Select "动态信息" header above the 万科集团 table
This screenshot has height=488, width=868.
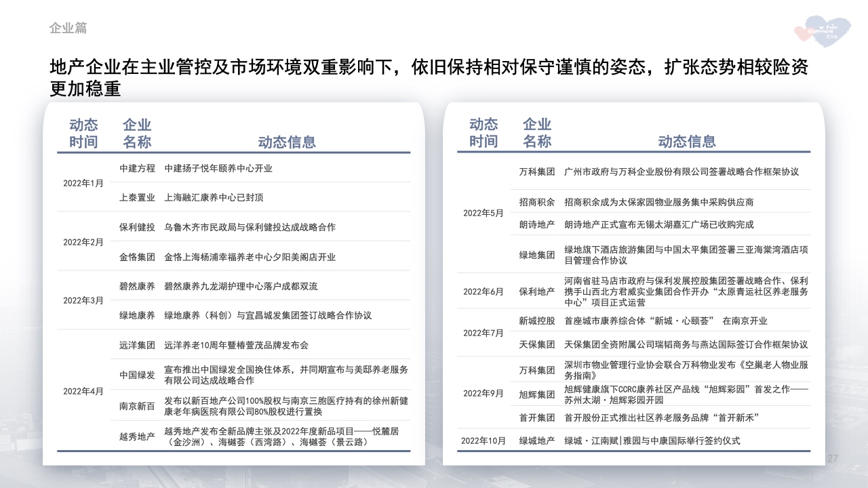(687, 142)
